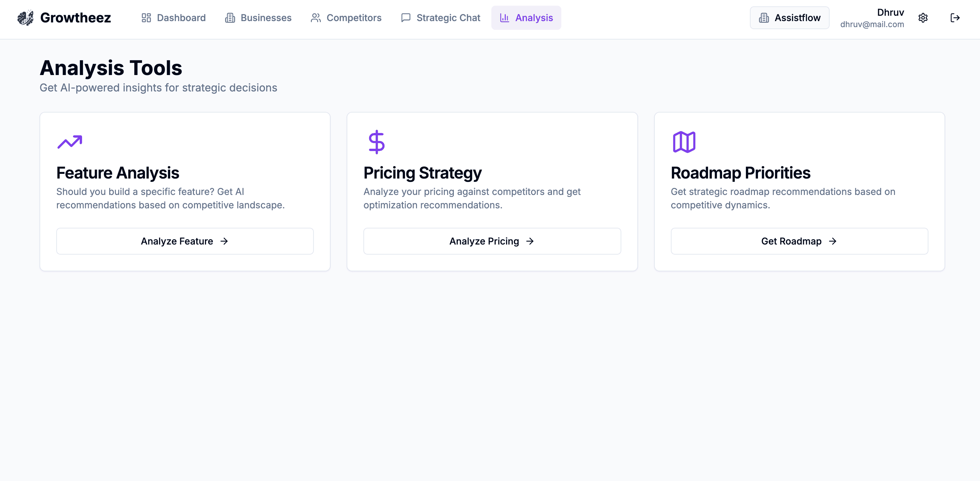Click the Analyze Feature button
The image size is (980, 481).
coord(185,241)
